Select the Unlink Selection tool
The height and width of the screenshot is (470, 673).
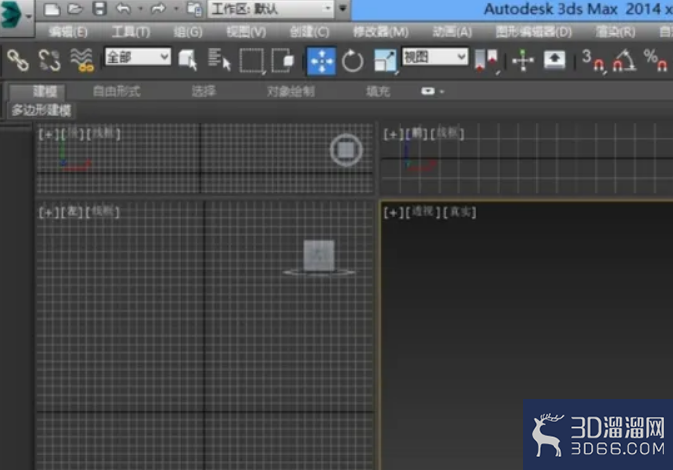[49, 60]
